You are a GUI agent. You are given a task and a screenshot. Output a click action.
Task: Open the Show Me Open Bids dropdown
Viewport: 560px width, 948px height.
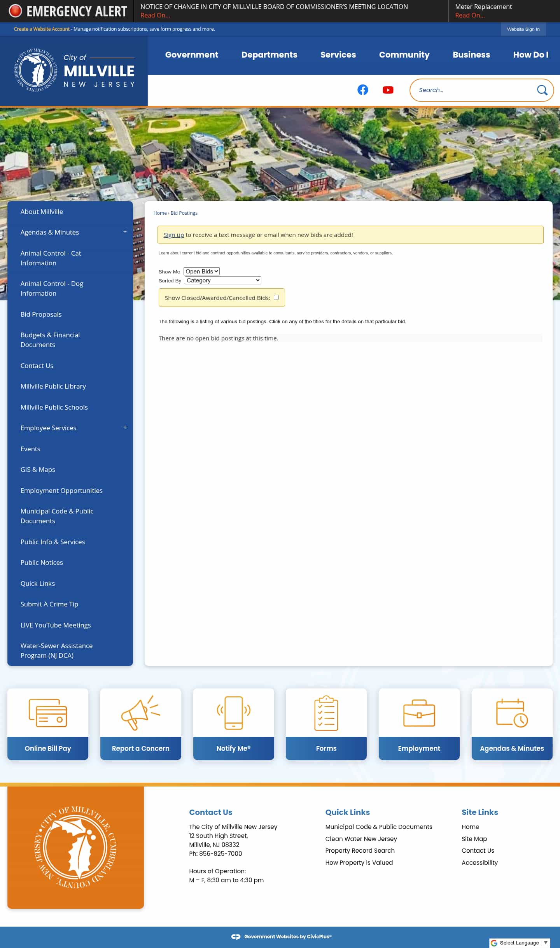pos(201,271)
